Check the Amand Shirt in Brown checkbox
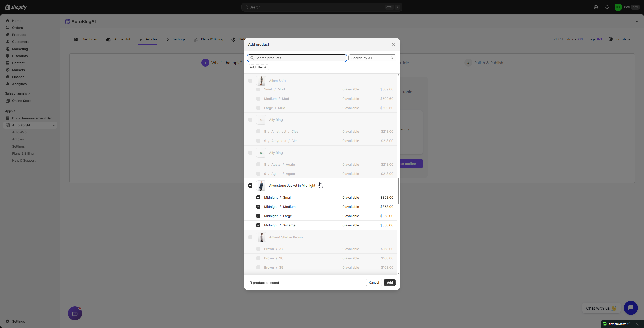644x328 pixels. pyautogui.click(x=250, y=237)
